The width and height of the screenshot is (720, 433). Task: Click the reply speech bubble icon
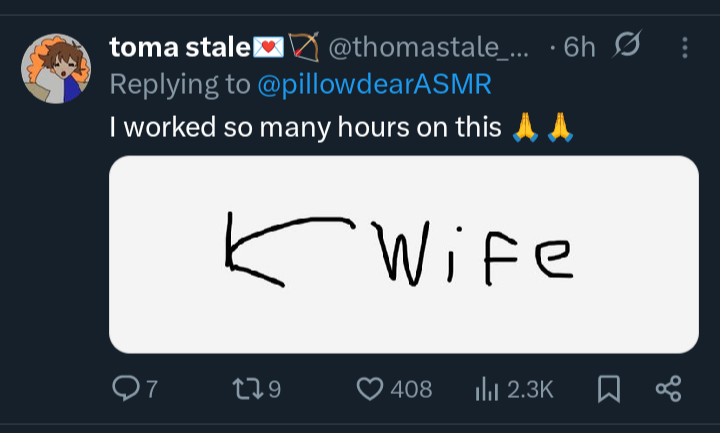pyautogui.click(x=126, y=388)
